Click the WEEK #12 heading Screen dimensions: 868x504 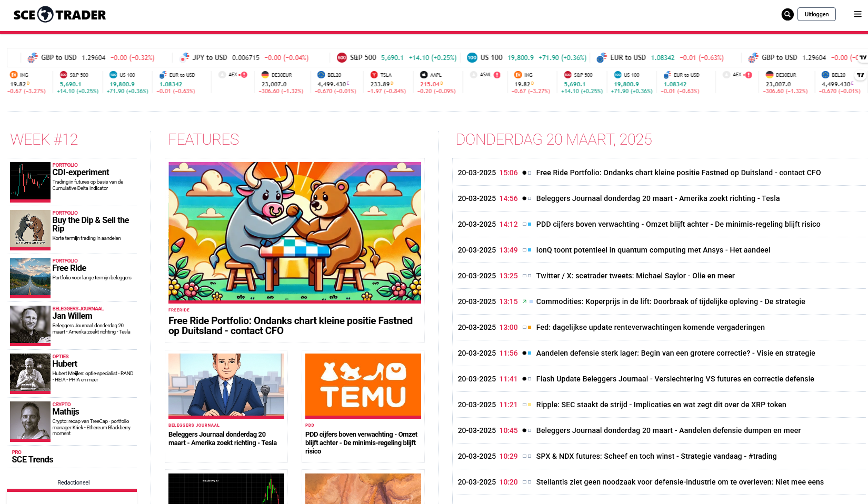pyautogui.click(x=44, y=139)
